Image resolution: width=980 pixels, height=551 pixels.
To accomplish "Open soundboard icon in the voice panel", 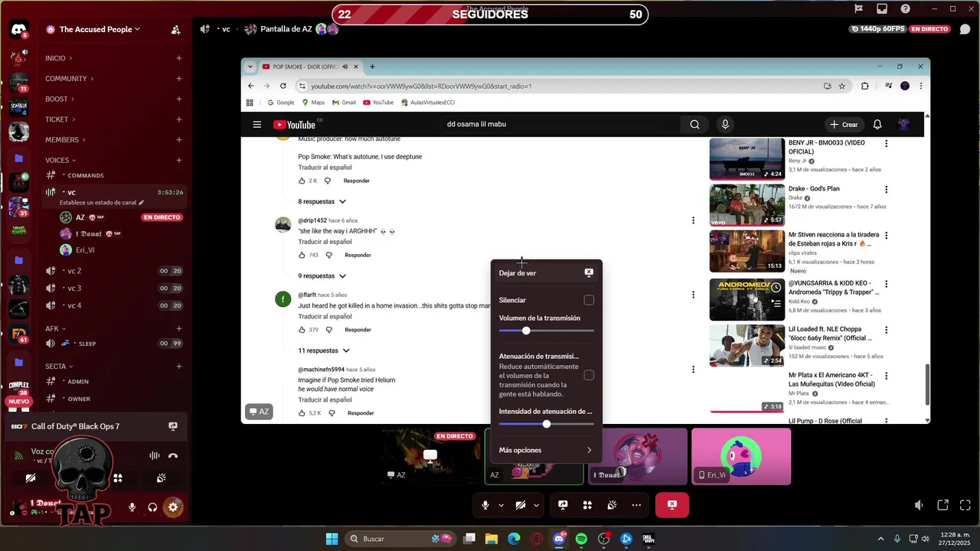I will coord(162,478).
